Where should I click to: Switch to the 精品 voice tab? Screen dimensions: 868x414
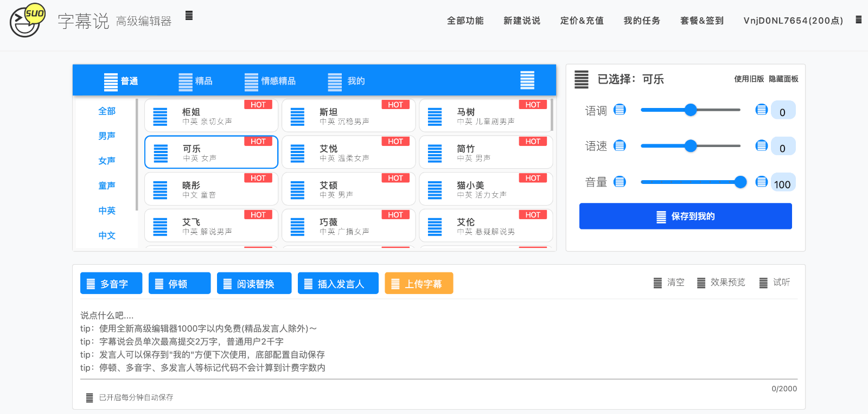pyautogui.click(x=195, y=81)
